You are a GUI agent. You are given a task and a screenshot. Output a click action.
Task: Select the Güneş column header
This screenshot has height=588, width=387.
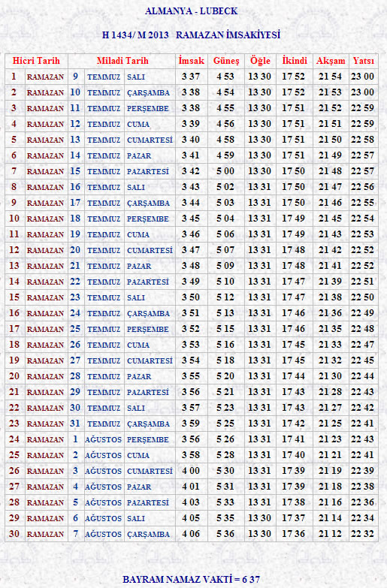(226, 61)
